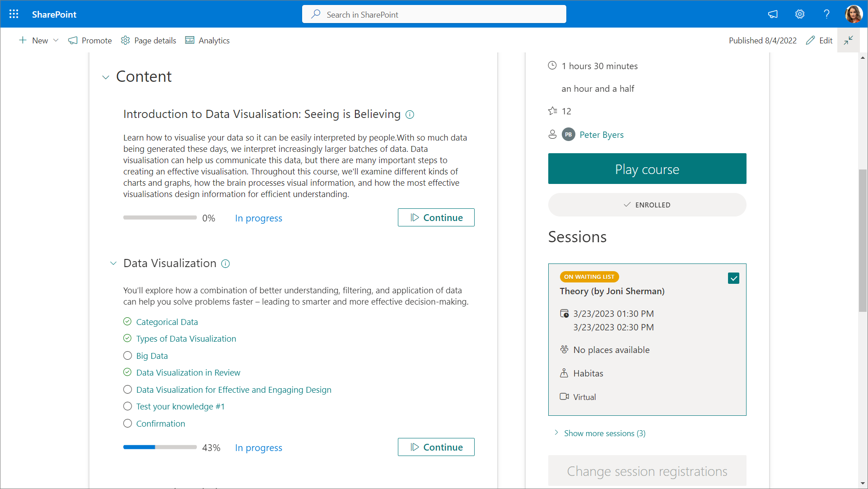This screenshot has height=489, width=868.
Task: Click the Search in SharePoint field
Action: click(x=434, y=14)
